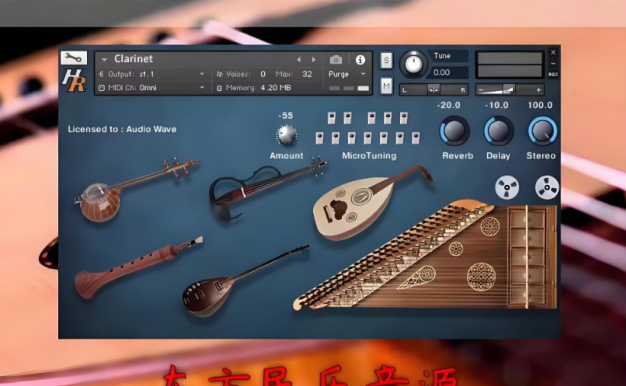626x386 pixels.
Task: Click the Amount value -55
Action: click(285, 116)
